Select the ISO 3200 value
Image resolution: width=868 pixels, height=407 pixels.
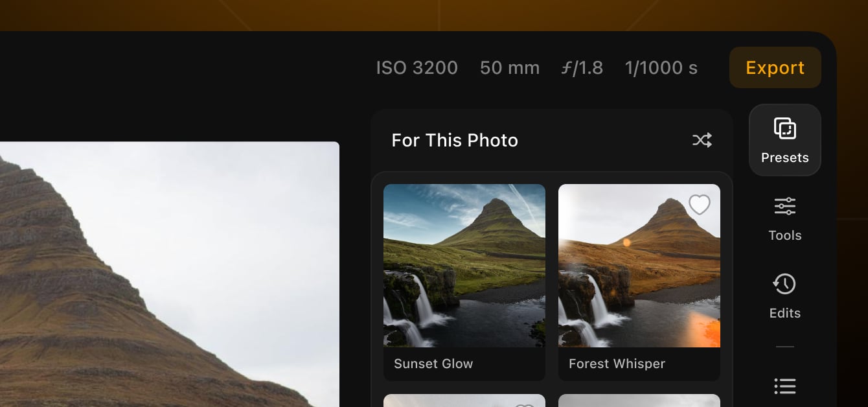point(417,67)
